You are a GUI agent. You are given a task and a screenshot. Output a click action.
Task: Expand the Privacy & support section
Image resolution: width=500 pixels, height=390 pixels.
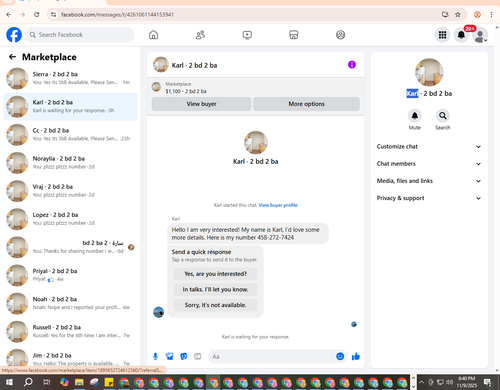pos(429,198)
